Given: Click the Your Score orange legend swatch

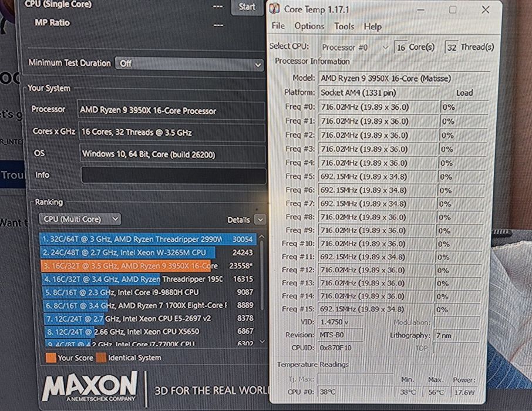Looking at the screenshot, I should pos(51,358).
